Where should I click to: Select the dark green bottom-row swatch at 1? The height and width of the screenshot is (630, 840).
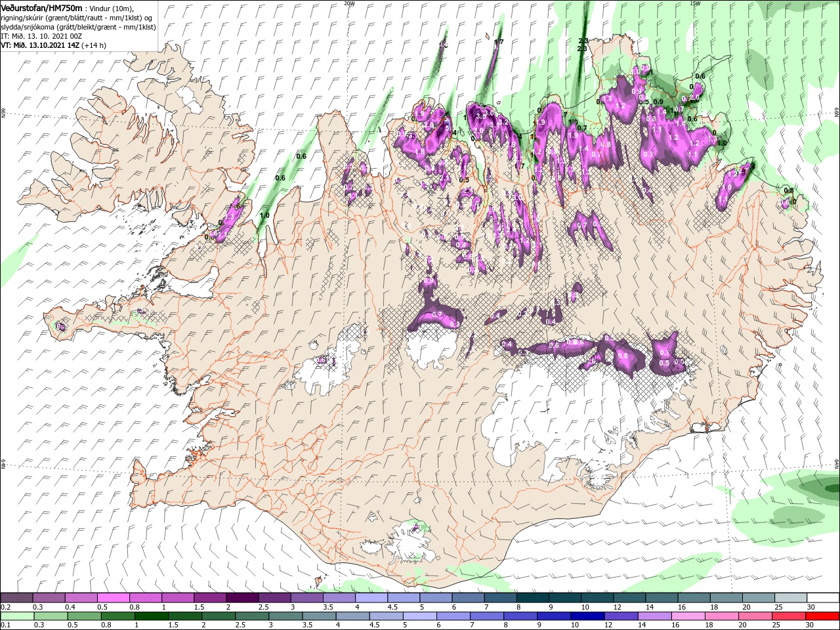pyautogui.click(x=151, y=616)
